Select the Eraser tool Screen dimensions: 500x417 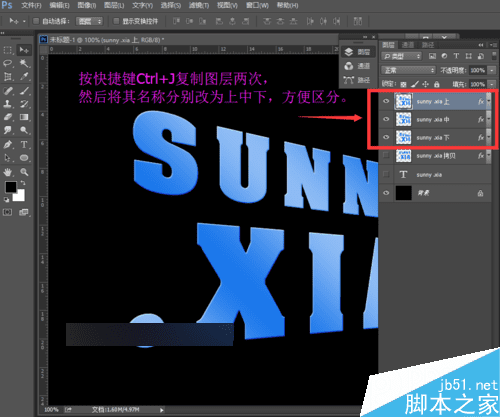click(x=7, y=117)
